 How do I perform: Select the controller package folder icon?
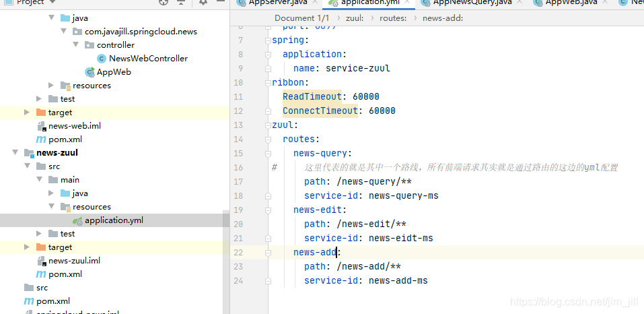pyautogui.click(x=90, y=45)
